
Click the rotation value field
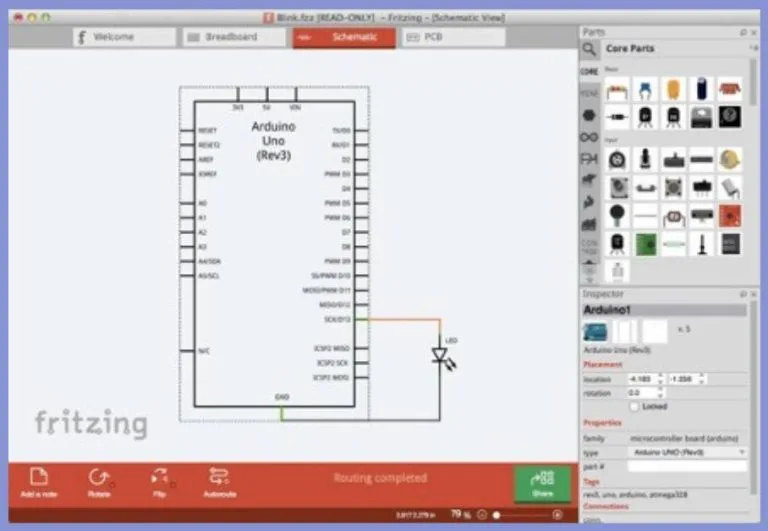point(642,393)
